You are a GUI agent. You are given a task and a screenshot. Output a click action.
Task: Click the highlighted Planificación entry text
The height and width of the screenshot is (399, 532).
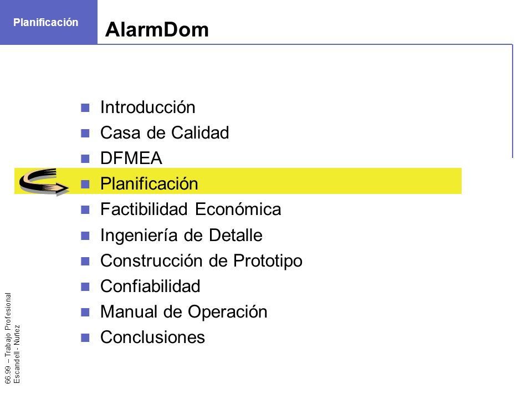coord(149,184)
